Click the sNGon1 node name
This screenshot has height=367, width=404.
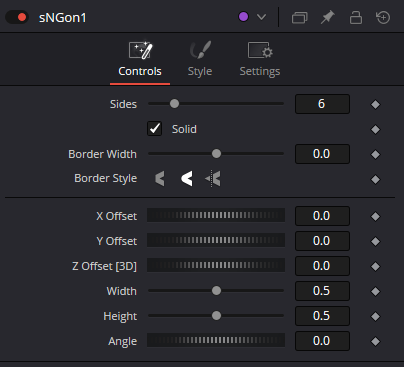[x=63, y=18]
